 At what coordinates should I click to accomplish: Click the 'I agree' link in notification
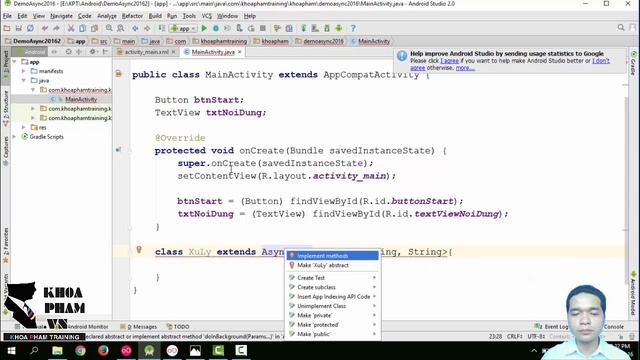(449, 61)
